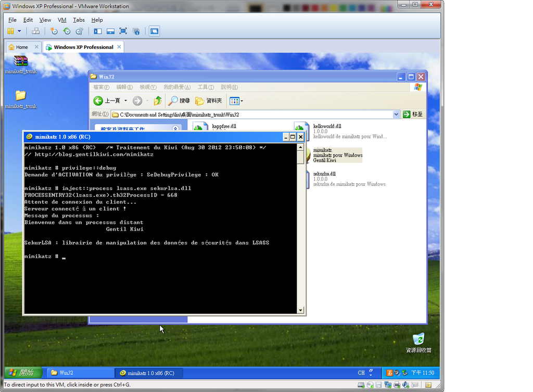Click the Windows XP Start button
This screenshot has width=533, height=392.
[x=23, y=373]
